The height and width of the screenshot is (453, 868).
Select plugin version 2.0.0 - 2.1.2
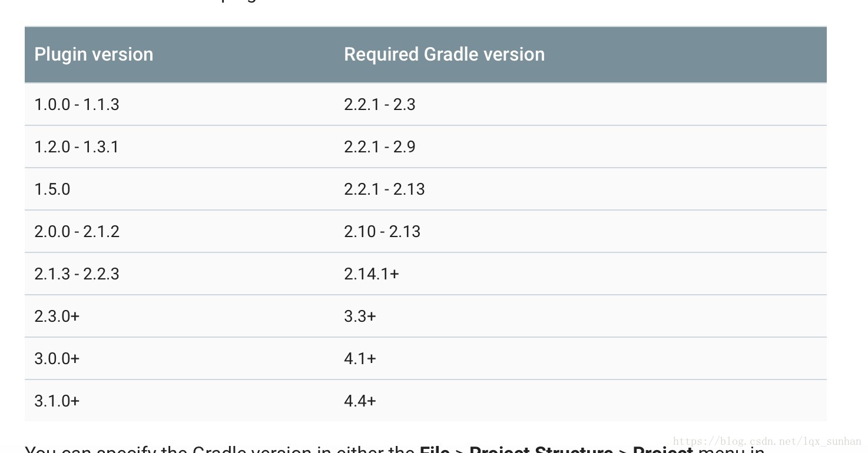[x=77, y=232]
